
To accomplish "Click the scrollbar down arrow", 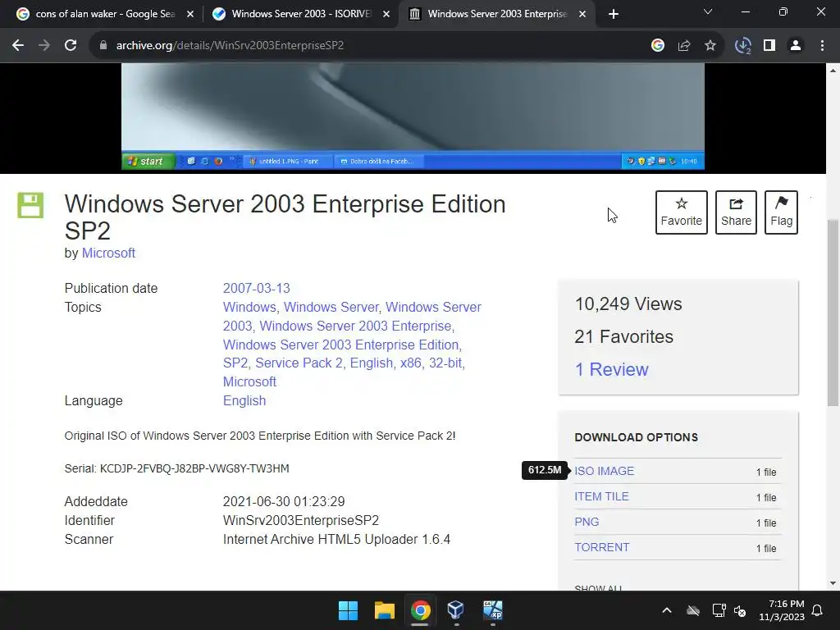I will click(833, 583).
